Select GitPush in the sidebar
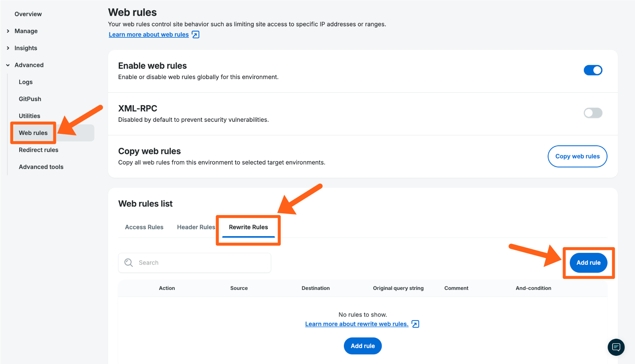The width and height of the screenshot is (635, 364). pyautogui.click(x=30, y=99)
